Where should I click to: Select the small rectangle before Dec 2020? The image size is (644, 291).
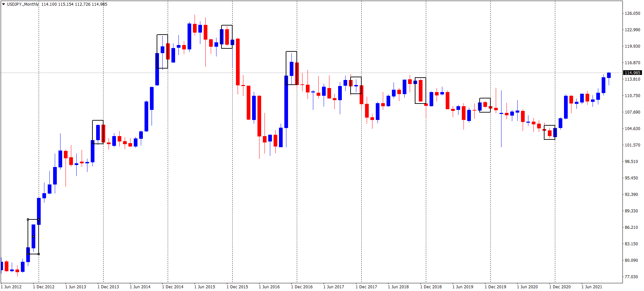click(550, 125)
